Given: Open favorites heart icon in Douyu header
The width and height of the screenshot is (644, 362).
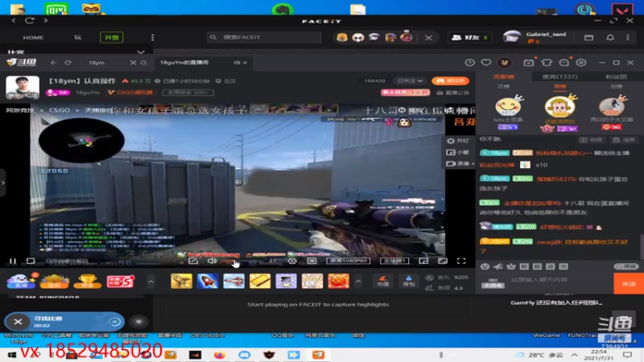Looking at the screenshot, I should (x=486, y=63).
